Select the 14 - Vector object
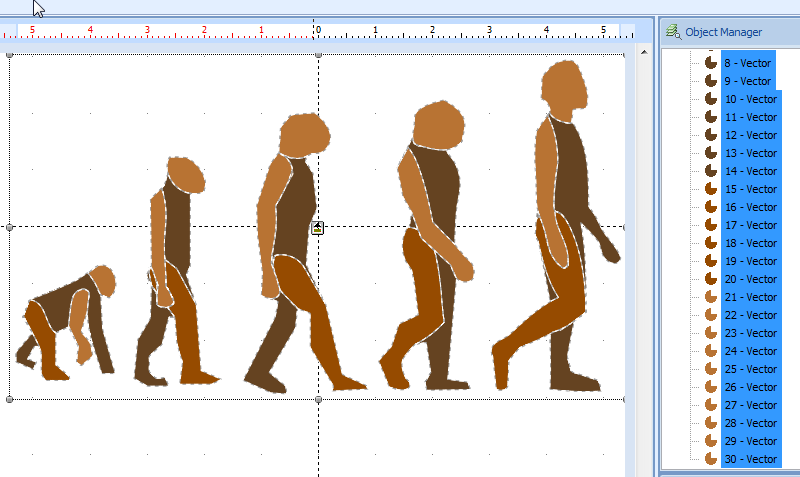This screenshot has height=477, width=800. click(x=750, y=171)
